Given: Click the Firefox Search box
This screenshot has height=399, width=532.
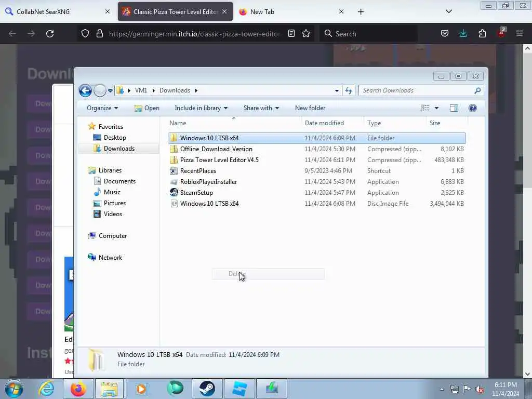Looking at the screenshot, I should click(369, 34).
